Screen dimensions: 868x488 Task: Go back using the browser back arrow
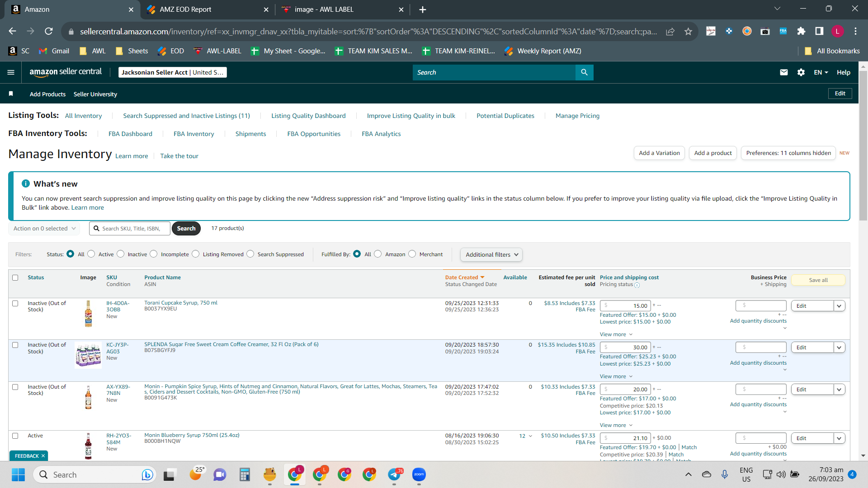click(13, 31)
